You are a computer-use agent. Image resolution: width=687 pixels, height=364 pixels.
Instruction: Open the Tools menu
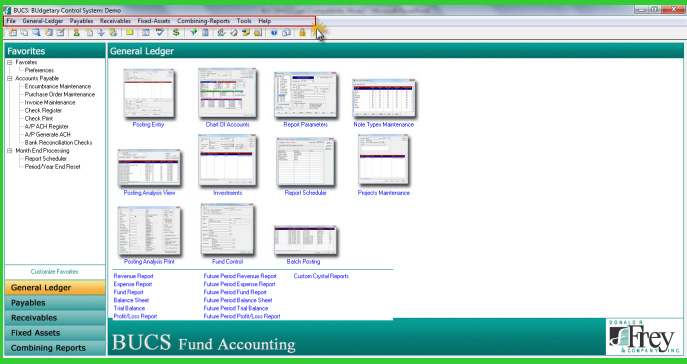tap(244, 21)
